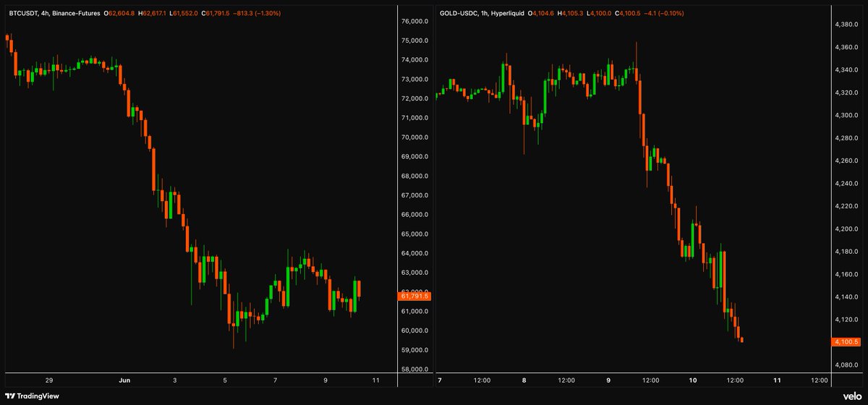Click the 11 date label on BTC chart
This screenshot has width=868, height=405.
click(x=377, y=380)
